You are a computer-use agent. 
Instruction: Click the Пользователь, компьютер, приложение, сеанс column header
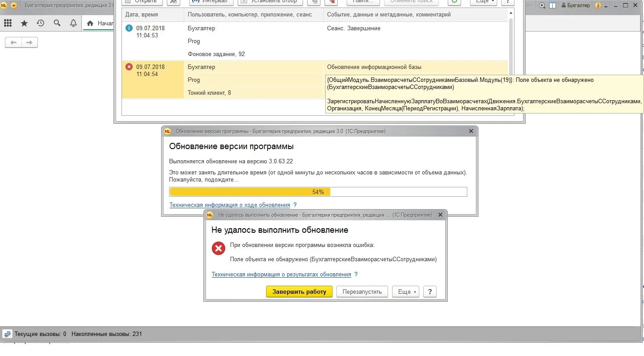tap(253, 15)
